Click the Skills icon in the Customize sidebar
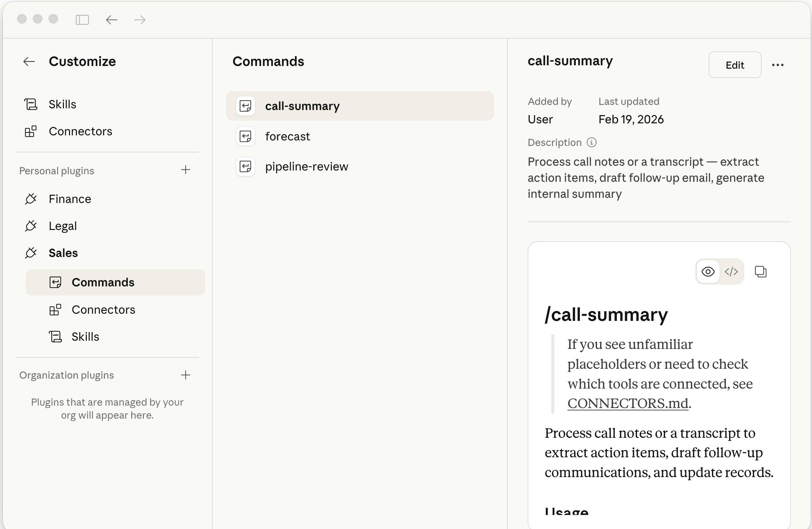Image resolution: width=812 pixels, height=529 pixels. 31,104
